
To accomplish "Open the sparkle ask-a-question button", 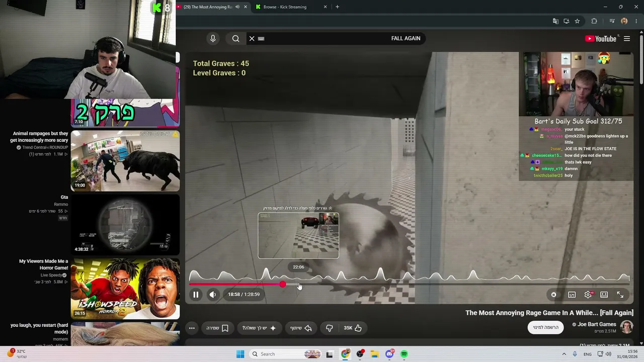I will (x=259, y=328).
